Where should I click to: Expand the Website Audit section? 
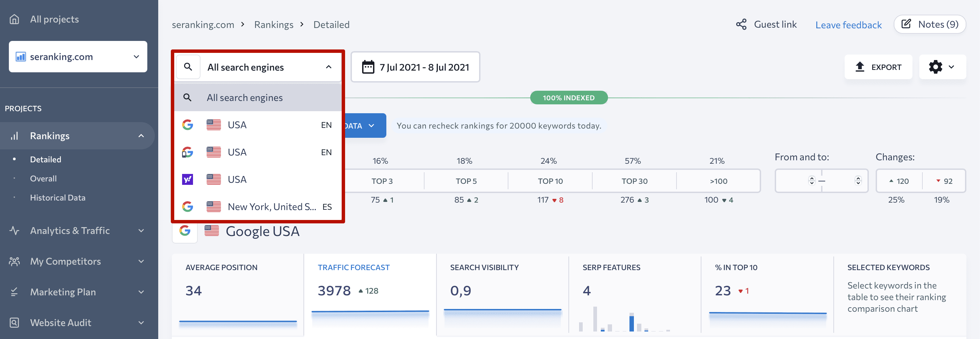pos(141,323)
